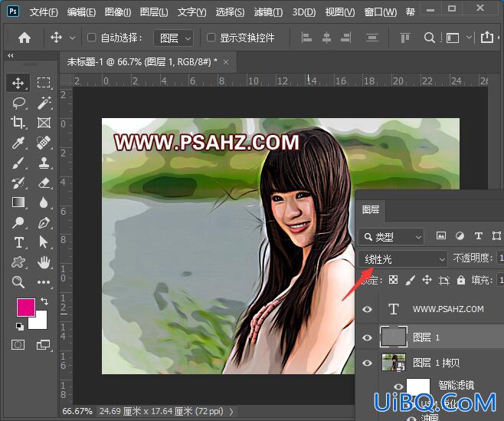Lock transparent pixels in Layers panel
This screenshot has height=421, width=504.
[394, 280]
